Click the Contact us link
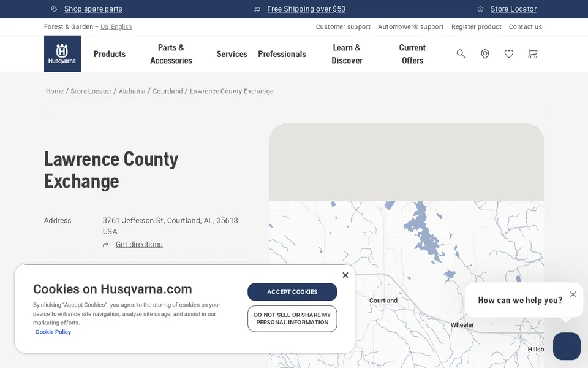 tap(526, 26)
